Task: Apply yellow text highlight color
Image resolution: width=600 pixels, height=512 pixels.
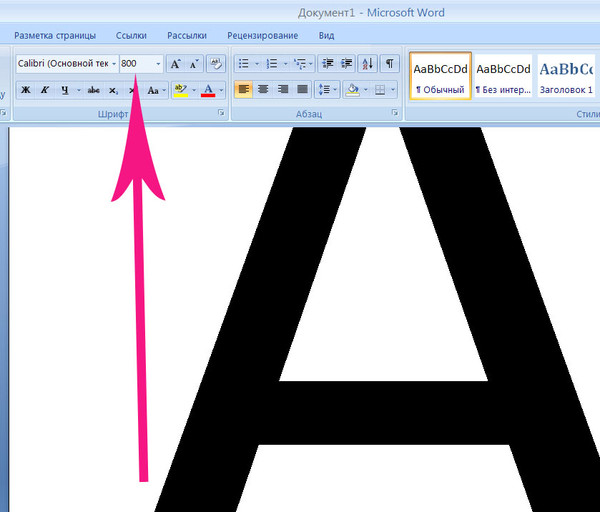Action: (180, 90)
